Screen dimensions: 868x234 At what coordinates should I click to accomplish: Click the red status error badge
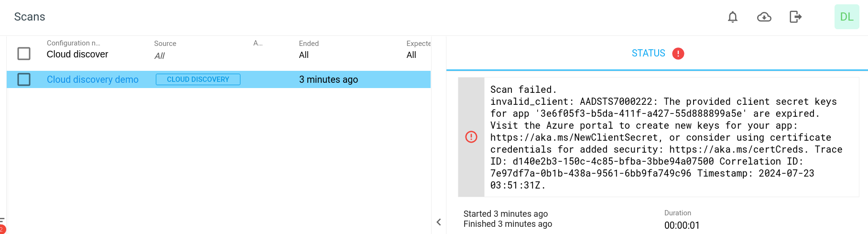(x=678, y=54)
